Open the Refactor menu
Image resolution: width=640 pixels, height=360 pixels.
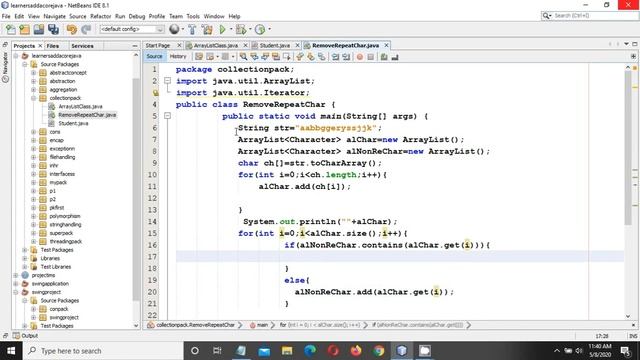point(100,16)
